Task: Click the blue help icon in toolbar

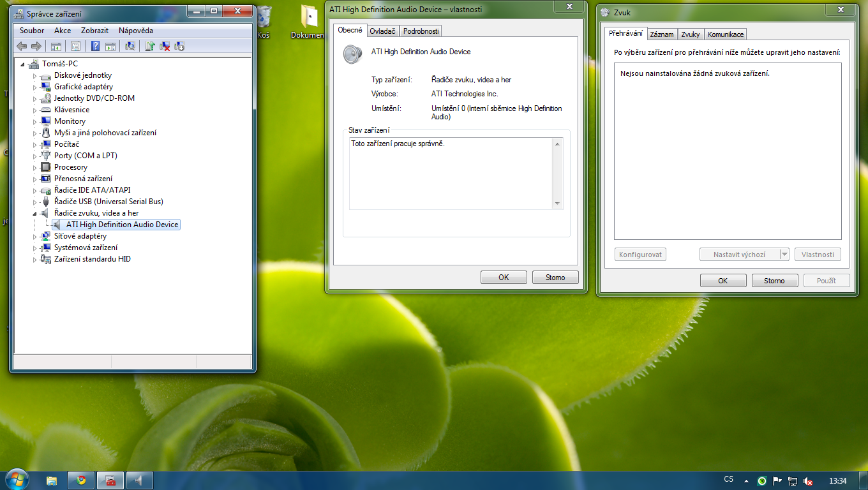Action: pyautogui.click(x=95, y=46)
